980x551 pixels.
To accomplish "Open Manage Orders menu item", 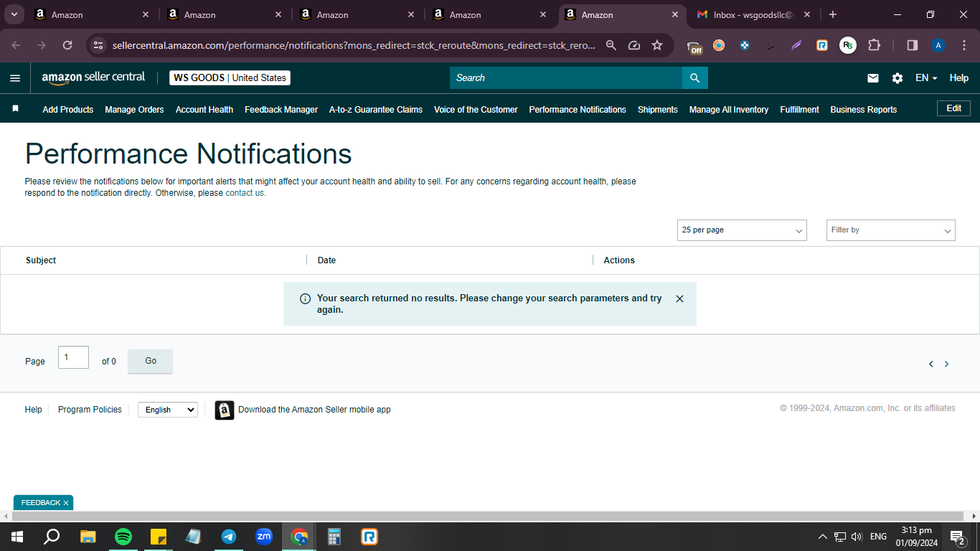I will 134,110.
